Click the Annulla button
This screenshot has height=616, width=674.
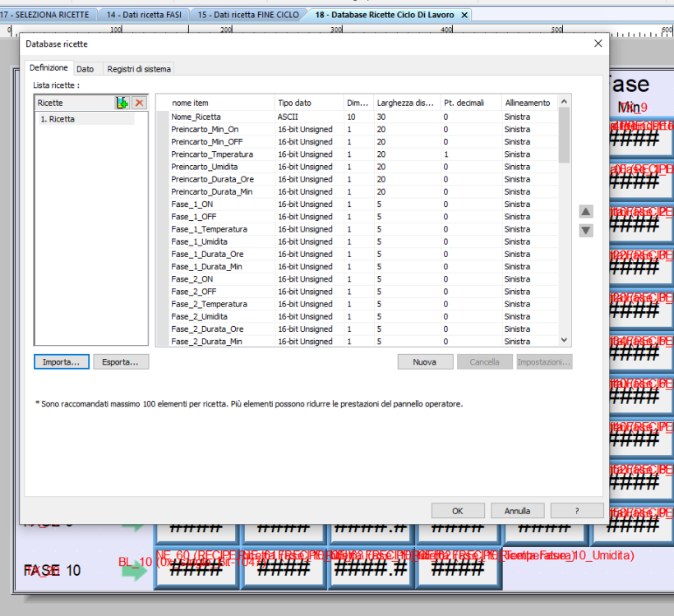click(x=517, y=511)
